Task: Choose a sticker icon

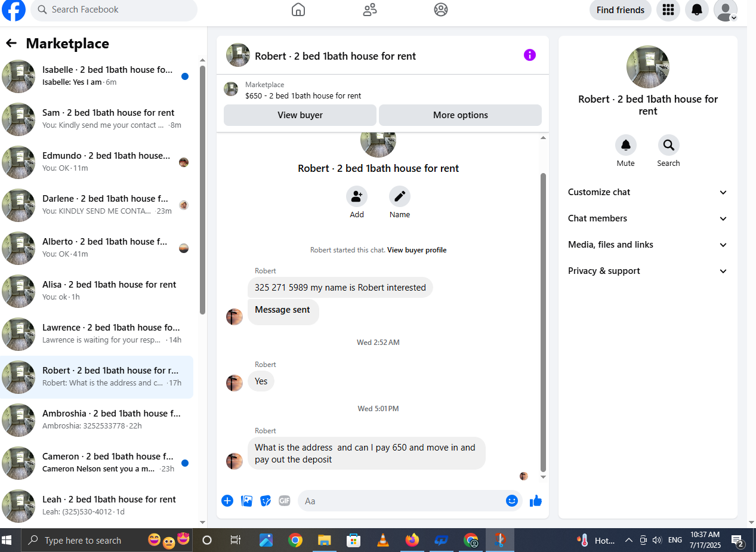Action: pyautogui.click(x=266, y=501)
